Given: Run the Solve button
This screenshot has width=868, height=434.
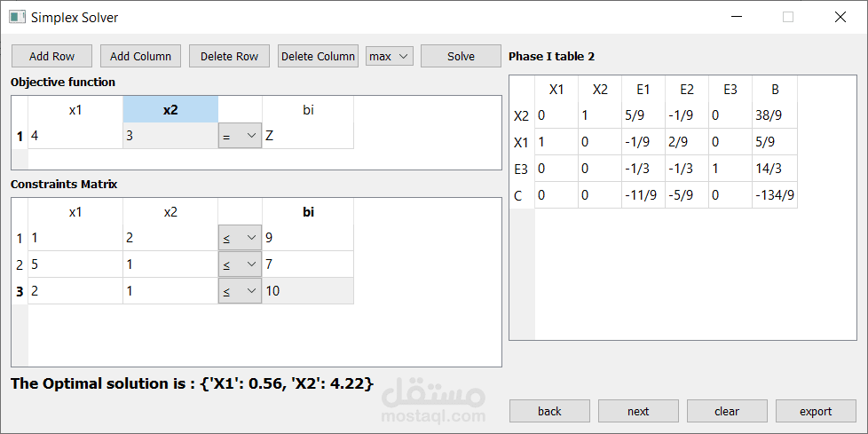Looking at the screenshot, I should [461, 56].
